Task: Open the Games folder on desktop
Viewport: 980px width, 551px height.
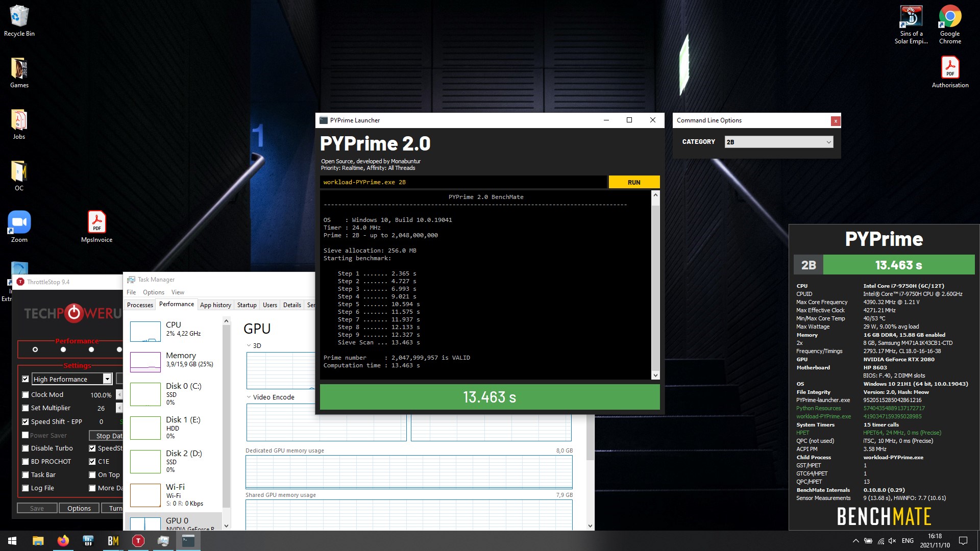Action: click(19, 72)
